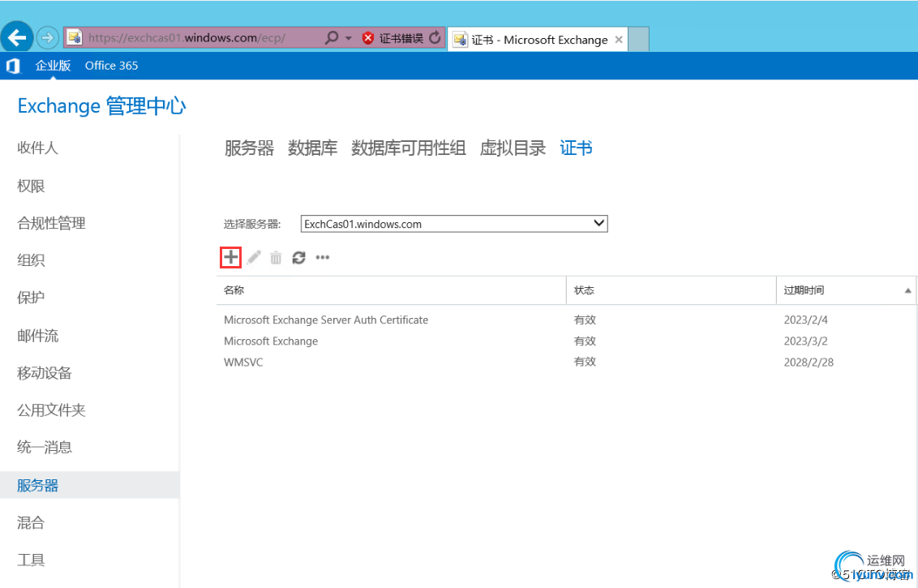Image resolution: width=918 pixels, height=588 pixels.
Task: Open the address bar dropdown arrow
Action: click(349, 38)
